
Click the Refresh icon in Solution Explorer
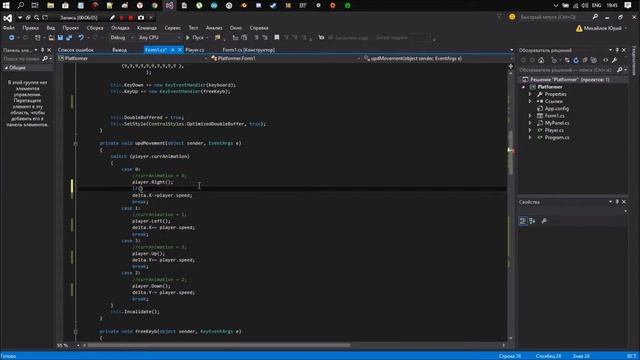[x=576, y=60]
